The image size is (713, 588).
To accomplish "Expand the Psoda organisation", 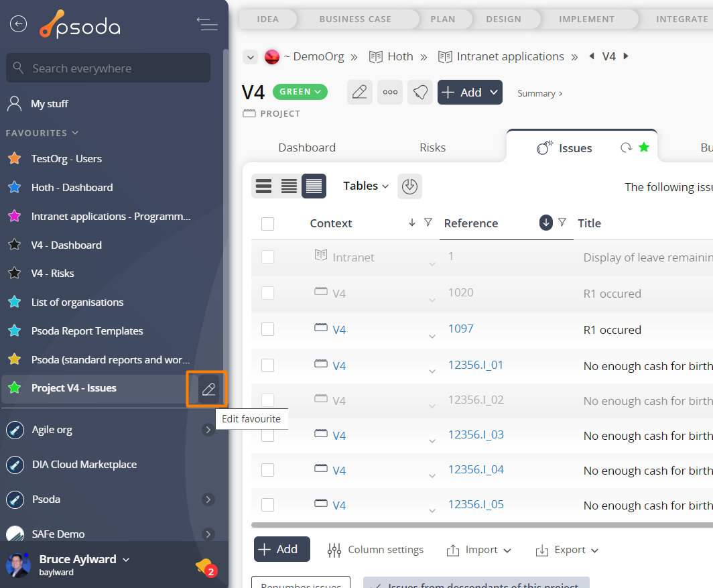I will pos(208,499).
